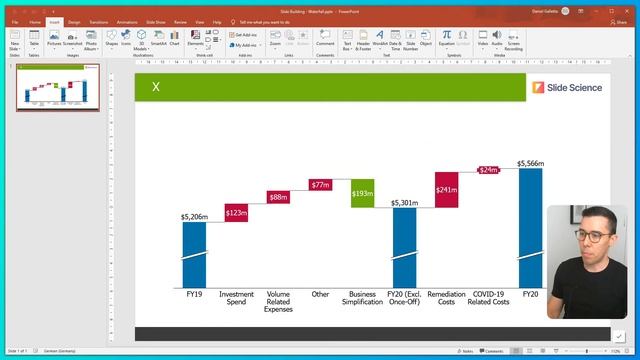Click the green title placeholder with X

[x=330, y=87]
